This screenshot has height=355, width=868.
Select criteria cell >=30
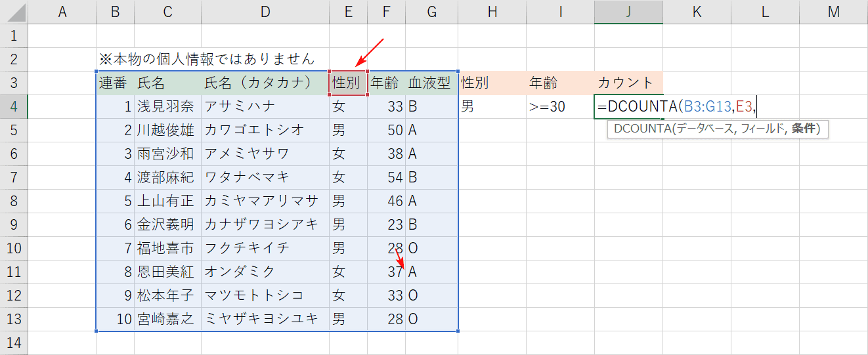click(x=560, y=106)
